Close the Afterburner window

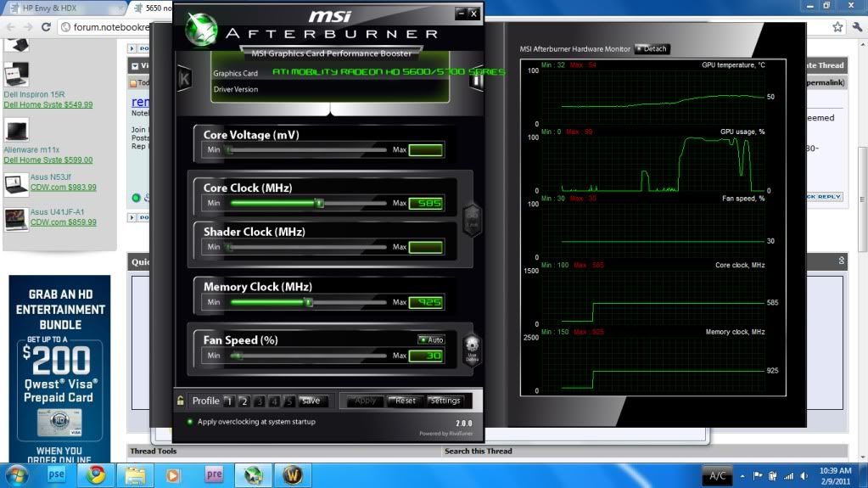(473, 14)
